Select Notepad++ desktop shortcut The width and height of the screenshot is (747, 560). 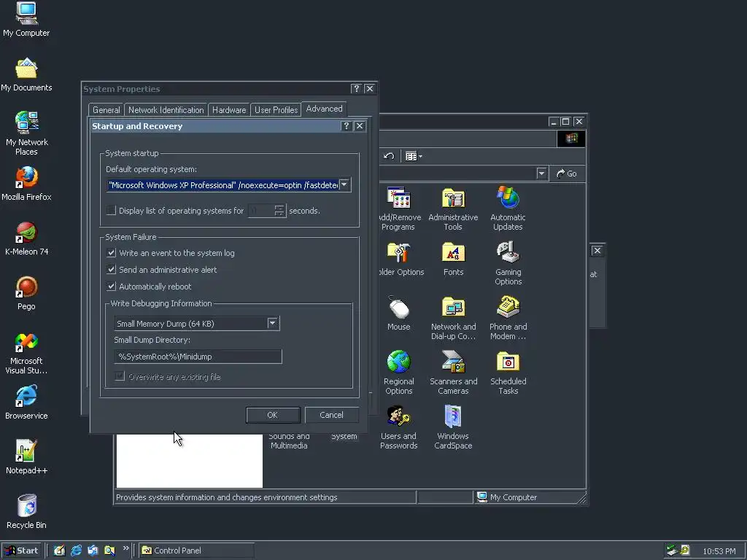point(26,458)
